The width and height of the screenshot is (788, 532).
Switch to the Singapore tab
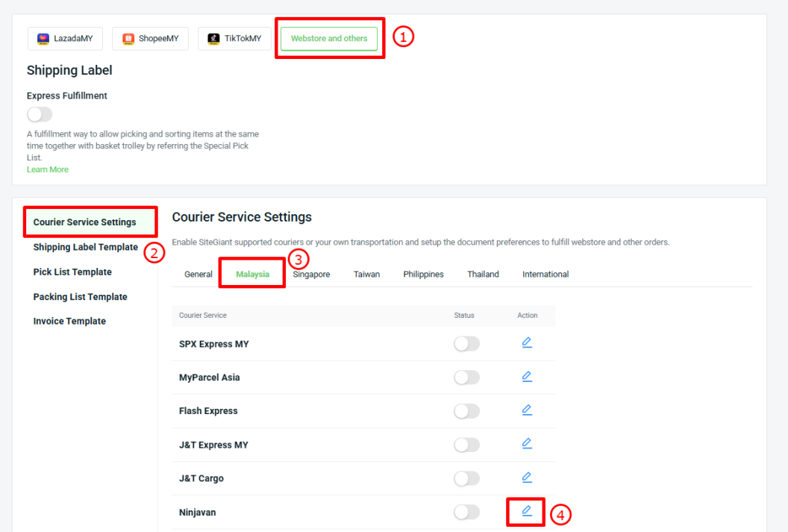pos(311,275)
